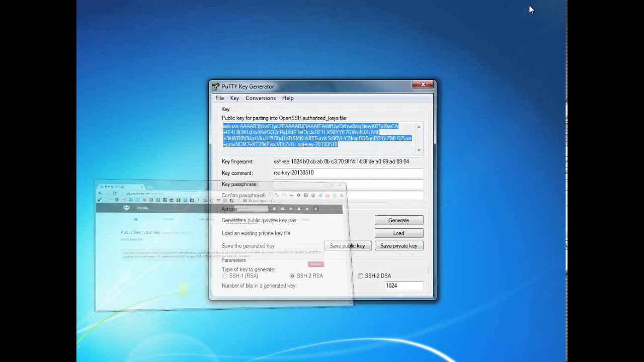The width and height of the screenshot is (644, 362).
Task: Click the Confirm passphrase field
Action: (348, 196)
